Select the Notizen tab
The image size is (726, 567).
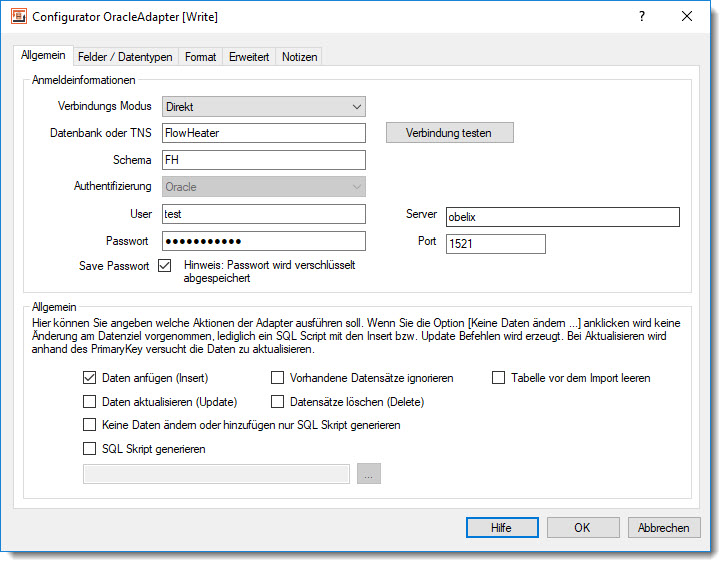coord(299,57)
